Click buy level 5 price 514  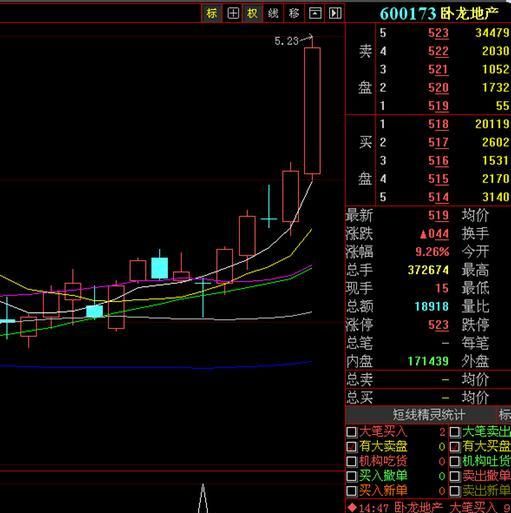click(x=438, y=197)
